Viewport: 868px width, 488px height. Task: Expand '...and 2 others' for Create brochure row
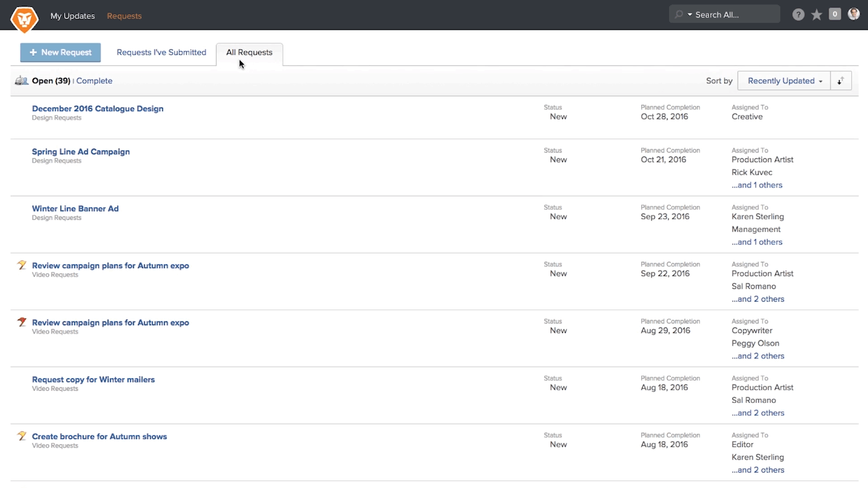click(758, 470)
